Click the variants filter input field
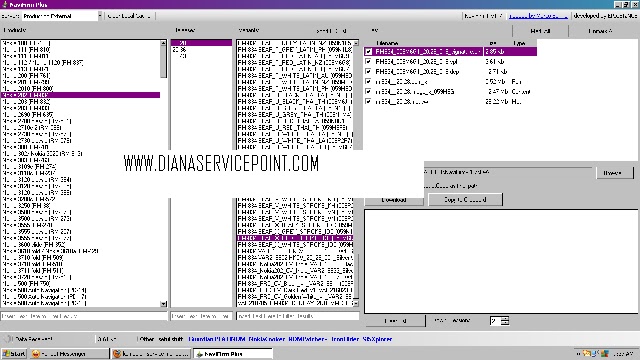 (298, 316)
